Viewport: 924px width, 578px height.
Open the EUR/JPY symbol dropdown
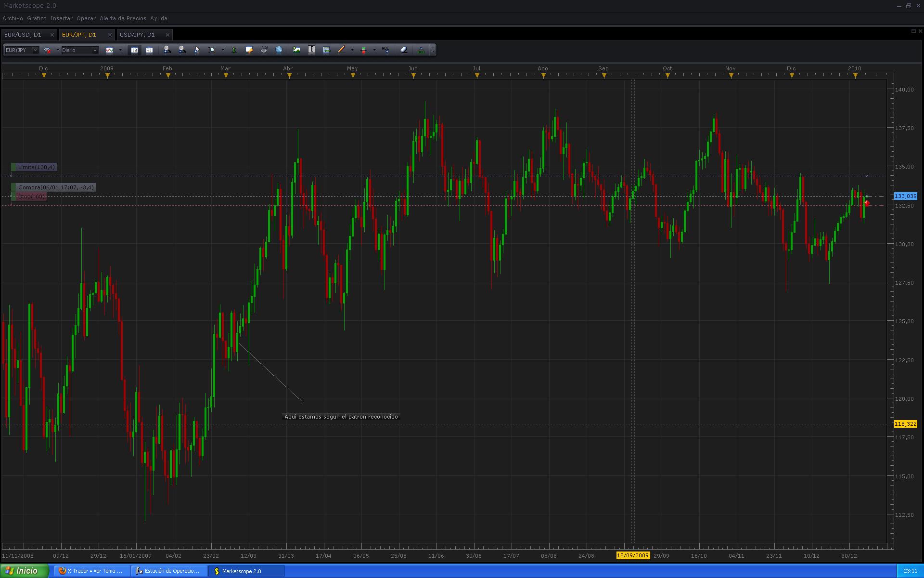point(35,50)
